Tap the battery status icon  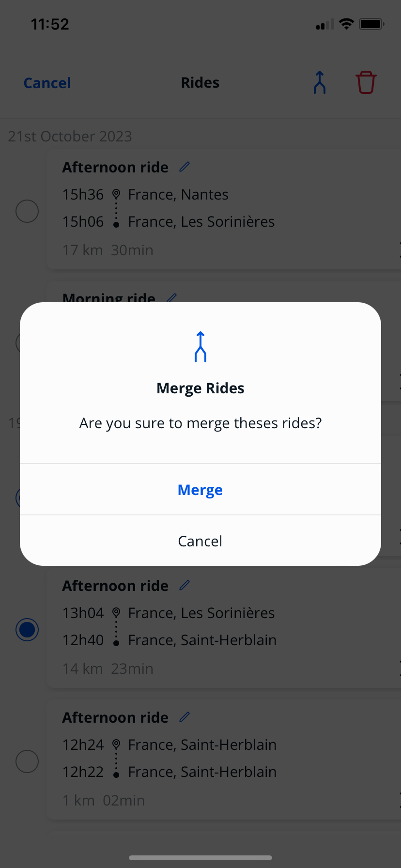pyautogui.click(x=371, y=24)
